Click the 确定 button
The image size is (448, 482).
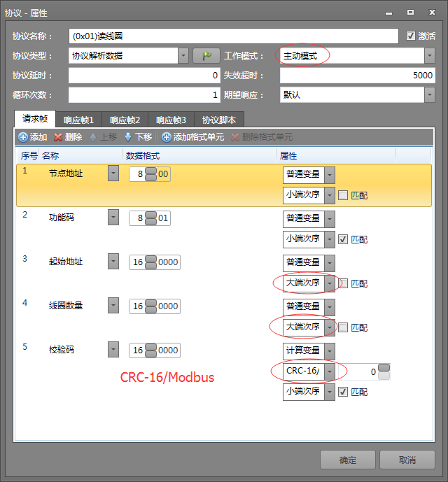[348, 460]
